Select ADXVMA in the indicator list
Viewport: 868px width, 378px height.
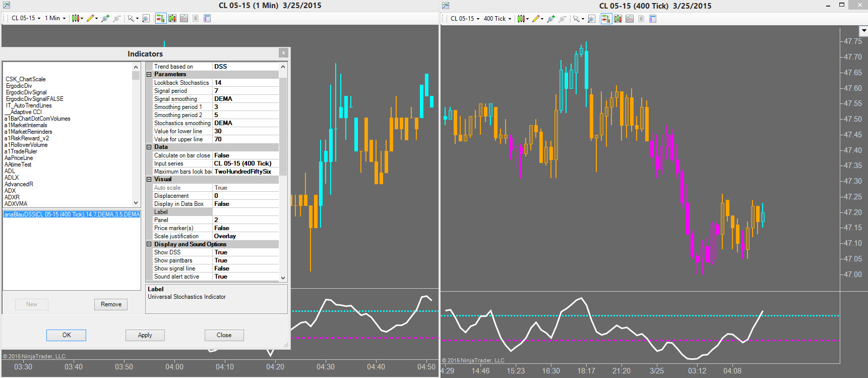pos(16,204)
